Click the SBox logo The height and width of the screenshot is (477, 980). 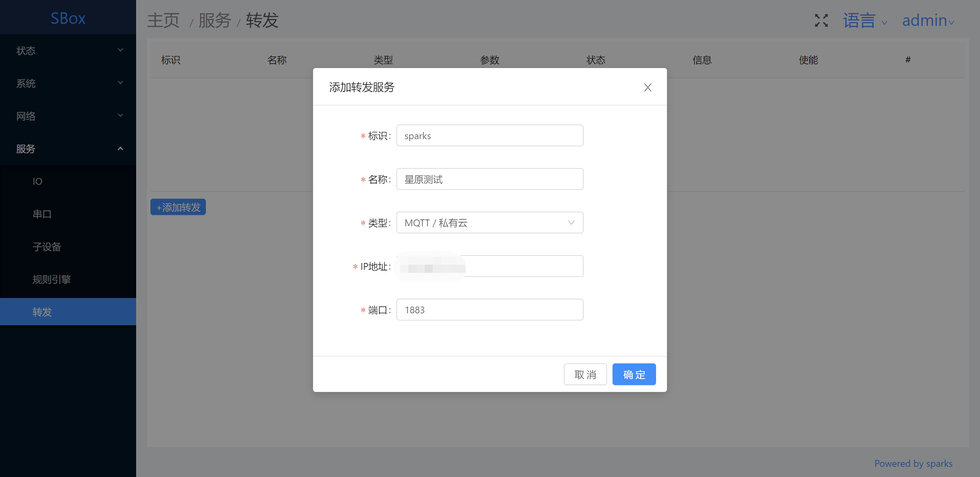pos(68,18)
